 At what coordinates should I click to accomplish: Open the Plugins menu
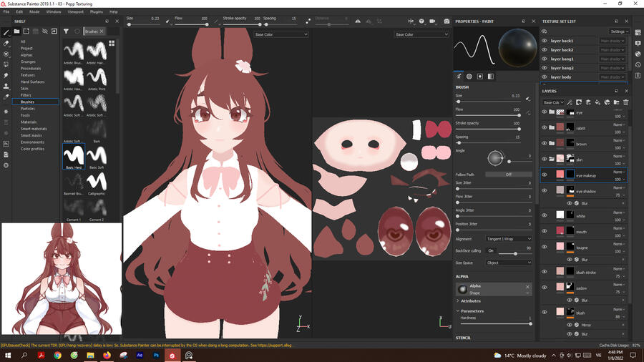97,12
